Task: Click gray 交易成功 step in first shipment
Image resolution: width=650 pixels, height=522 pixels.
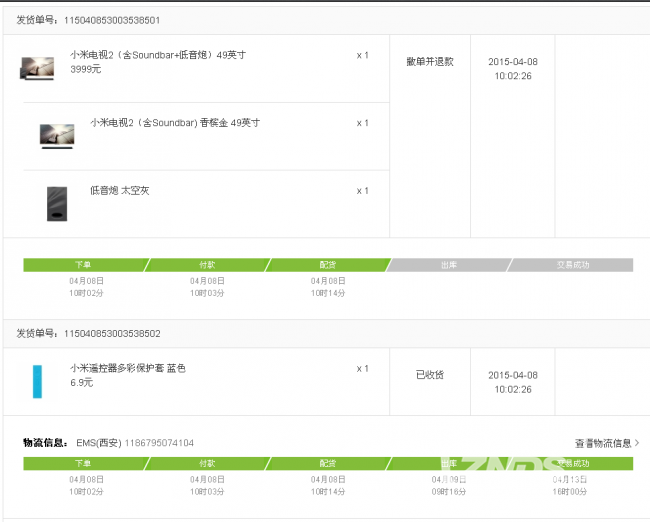Action: (x=572, y=265)
